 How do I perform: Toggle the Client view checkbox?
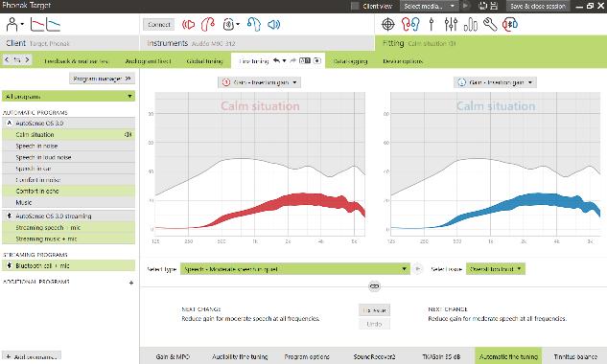pyautogui.click(x=355, y=6)
